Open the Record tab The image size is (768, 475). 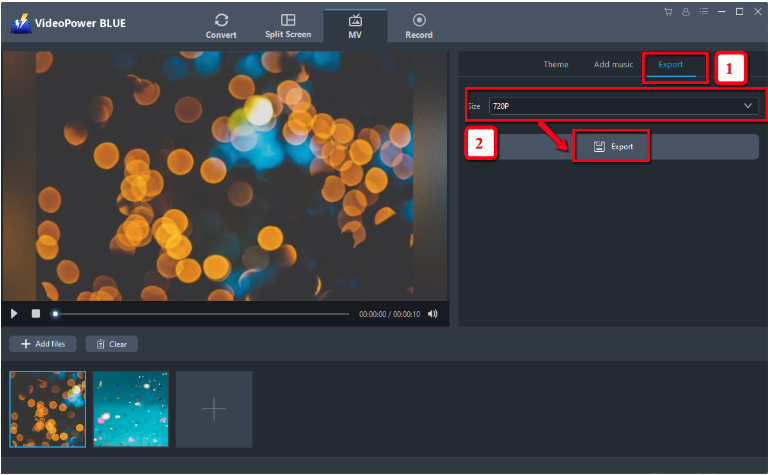pos(419,26)
